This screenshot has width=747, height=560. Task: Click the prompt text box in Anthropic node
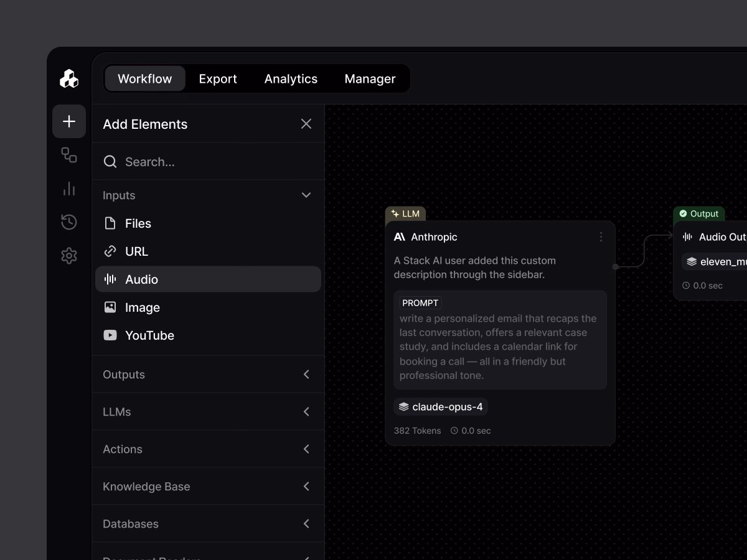point(500,340)
